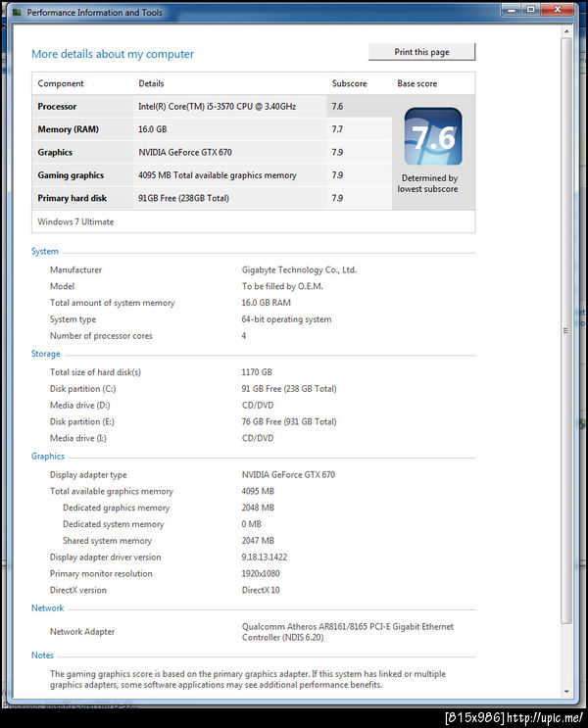
Task: Click the Qualcomm Atheros network adapter value
Action: (x=348, y=632)
